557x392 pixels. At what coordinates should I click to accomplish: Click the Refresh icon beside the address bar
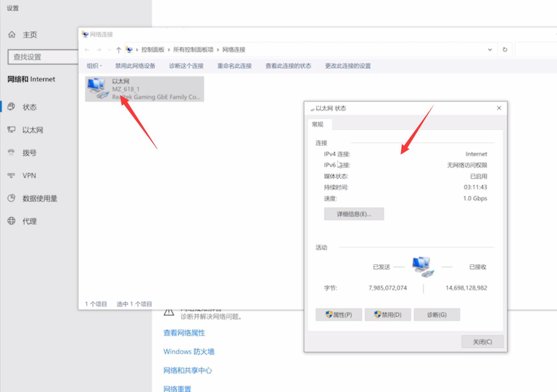click(x=505, y=49)
